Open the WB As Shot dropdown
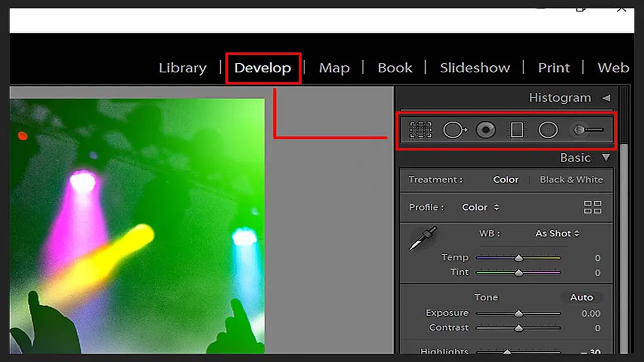 [x=557, y=234]
